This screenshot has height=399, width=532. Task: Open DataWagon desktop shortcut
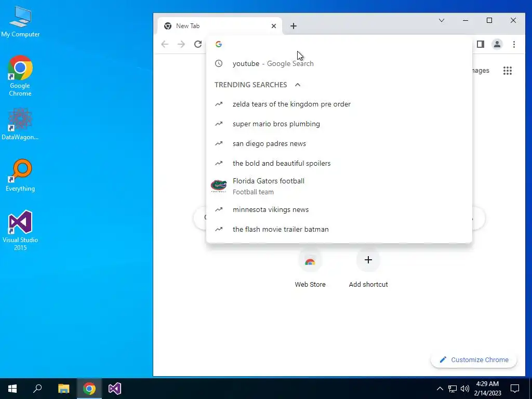pos(20,124)
